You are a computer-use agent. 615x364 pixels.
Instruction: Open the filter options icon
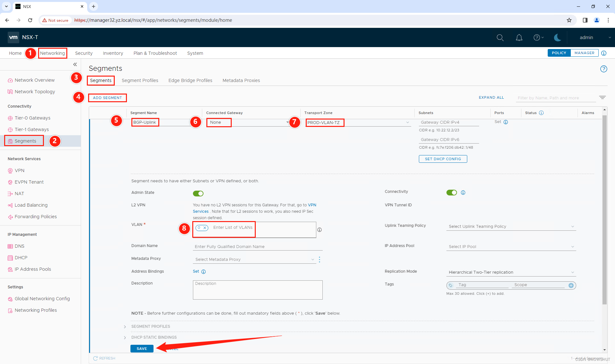(x=602, y=97)
